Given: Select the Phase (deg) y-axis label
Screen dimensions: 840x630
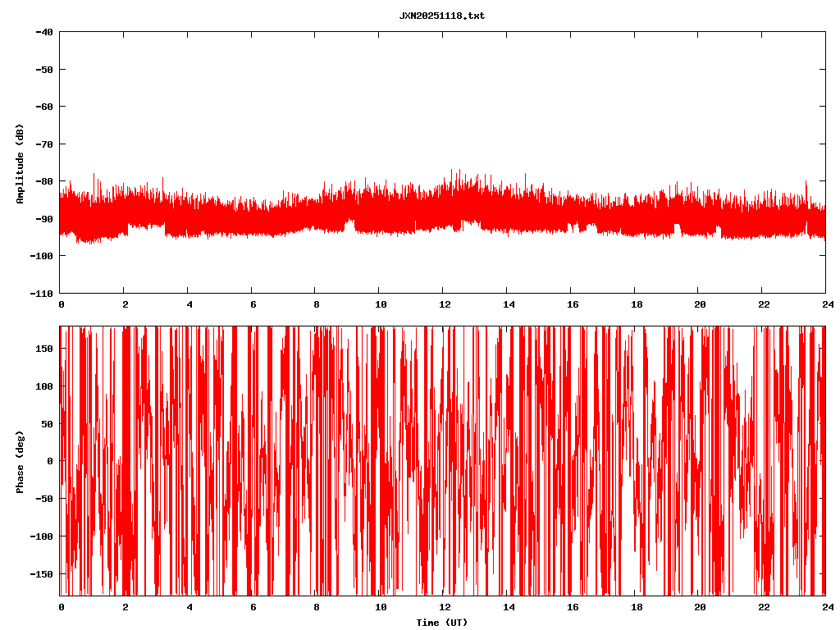Looking at the screenshot, I should click(20, 461).
